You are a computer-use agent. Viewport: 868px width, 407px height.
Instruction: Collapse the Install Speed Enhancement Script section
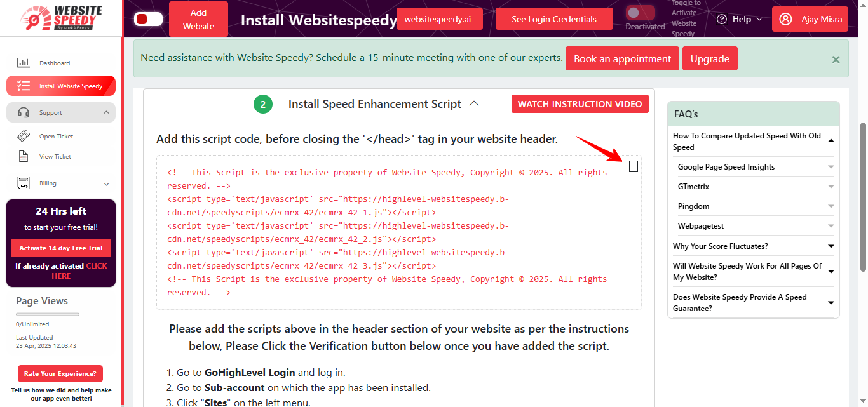474,104
